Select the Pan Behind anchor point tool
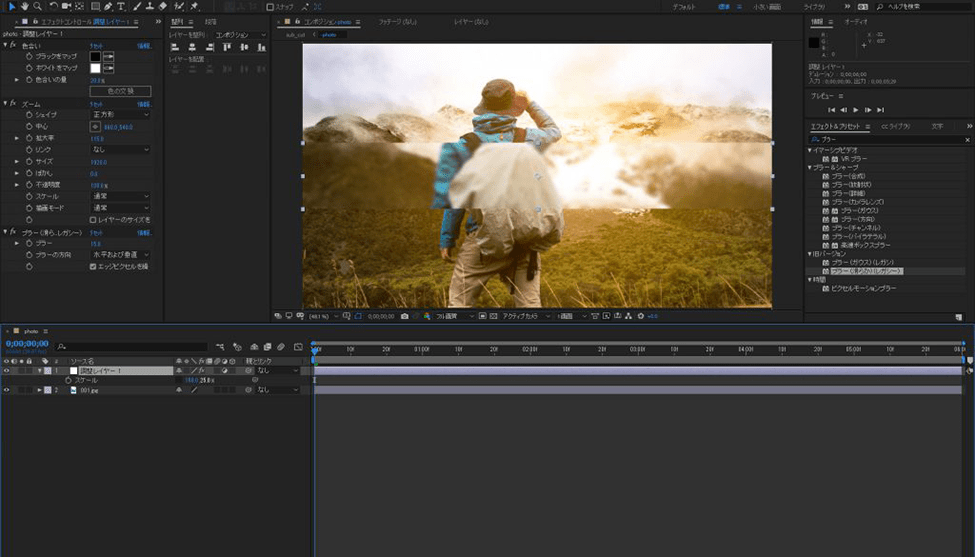Viewport: 975px width, 557px height. coord(80,6)
